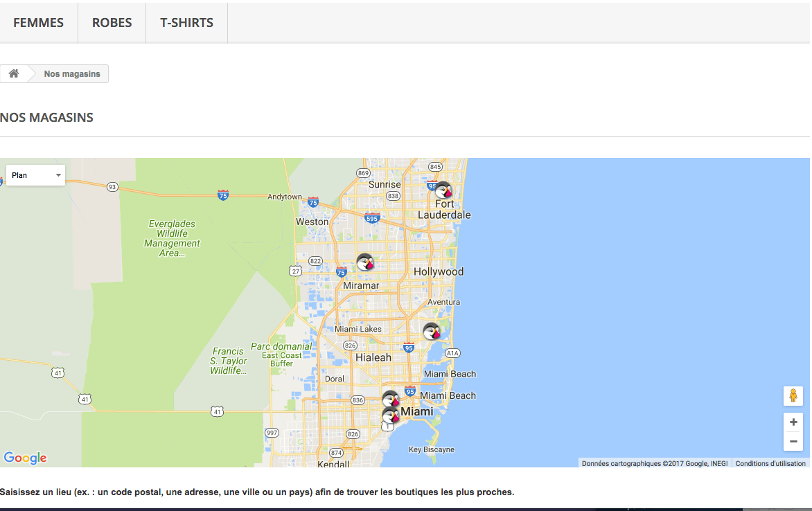Click the Hollywood label on the map
The image size is (812, 511).
click(x=439, y=272)
